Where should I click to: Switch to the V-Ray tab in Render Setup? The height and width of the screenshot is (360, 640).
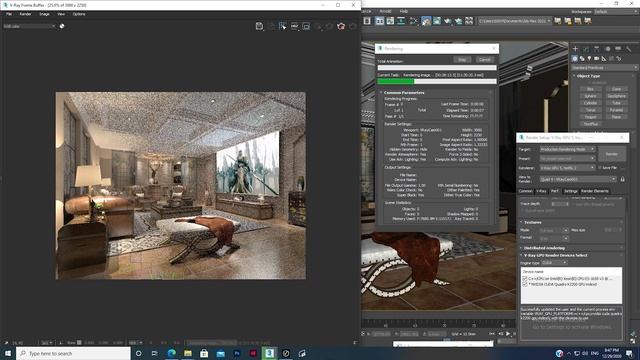[541, 191]
